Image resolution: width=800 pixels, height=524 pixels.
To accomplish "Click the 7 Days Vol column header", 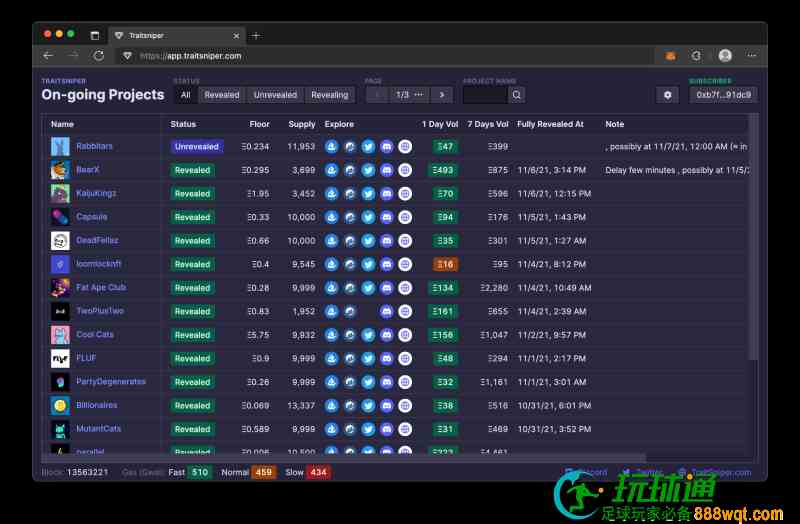I will (488, 124).
